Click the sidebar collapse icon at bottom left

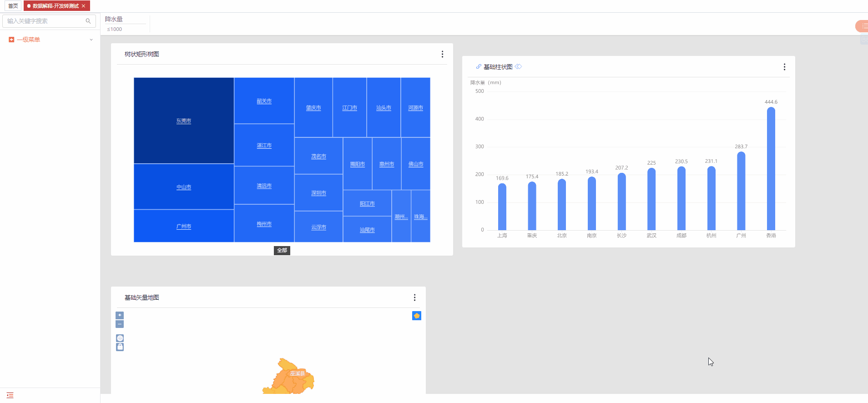[x=10, y=395]
